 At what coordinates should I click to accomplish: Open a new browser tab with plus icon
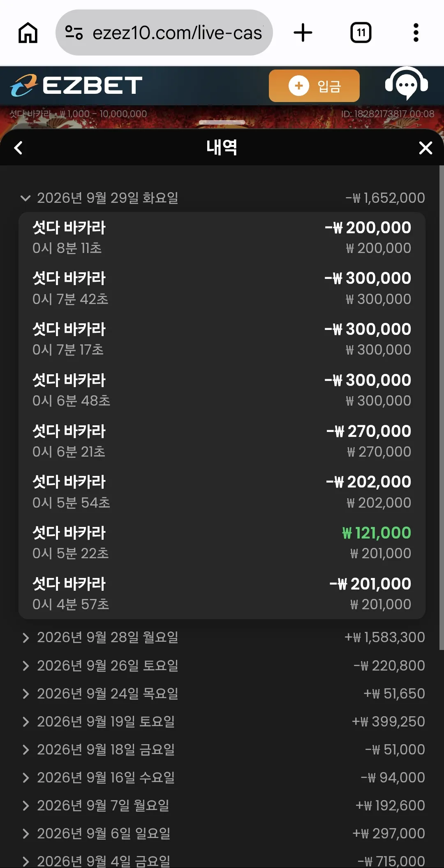pos(303,32)
